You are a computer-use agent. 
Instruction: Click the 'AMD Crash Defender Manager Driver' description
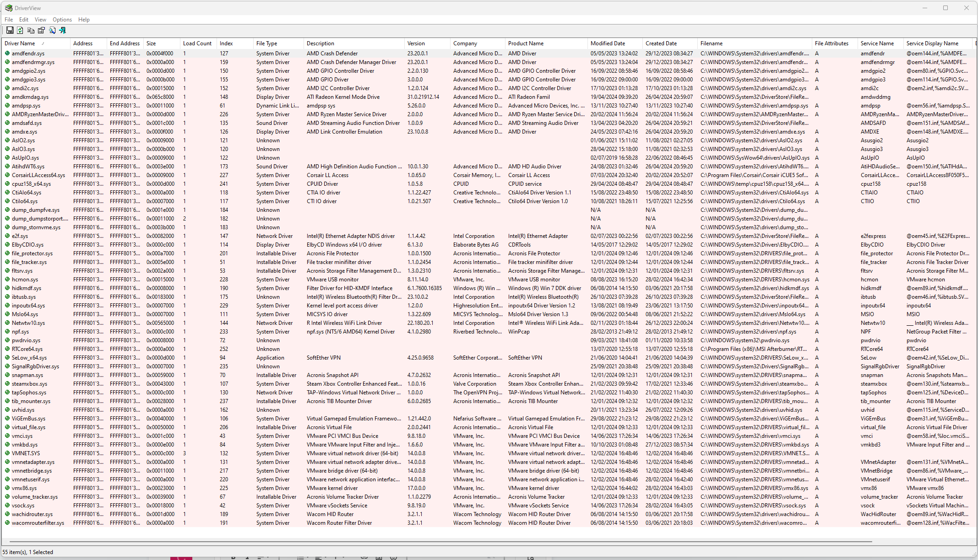point(351,62)
